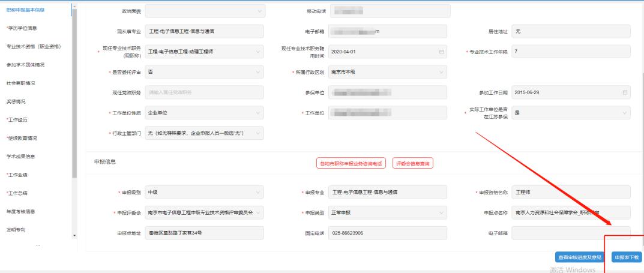Click the 专业技术工作年限 field
The image size is (644, 273).
point(571,52)
